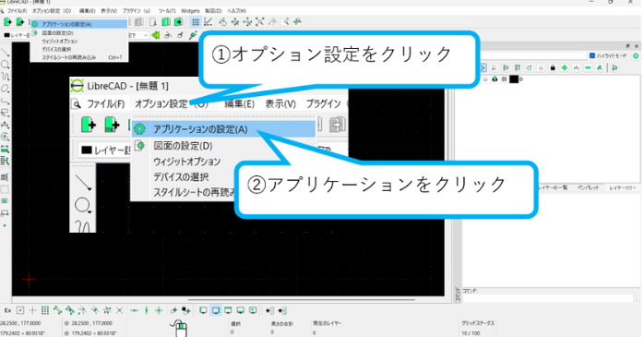Image resolution: width=644 pixels, height=337 pixels.
Task: Open the 表示(V) menu in main menu bar
Action: pos(109,11)
